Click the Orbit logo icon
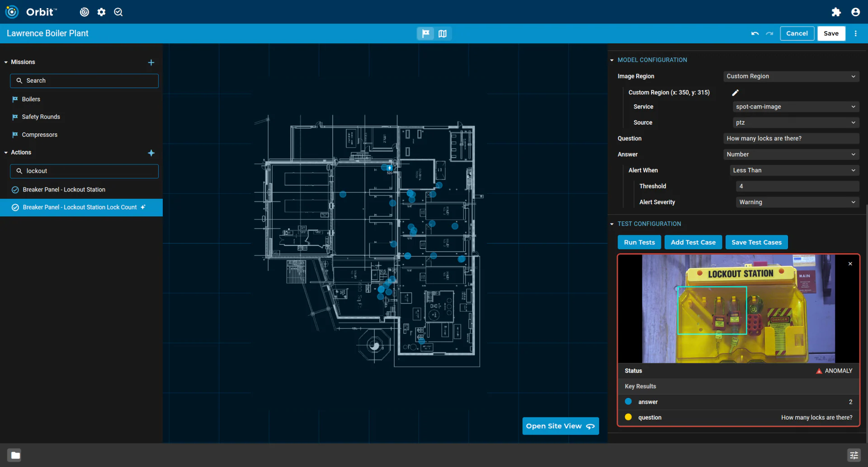The height and width of the screenshot is (467, 868). point(12,12)
